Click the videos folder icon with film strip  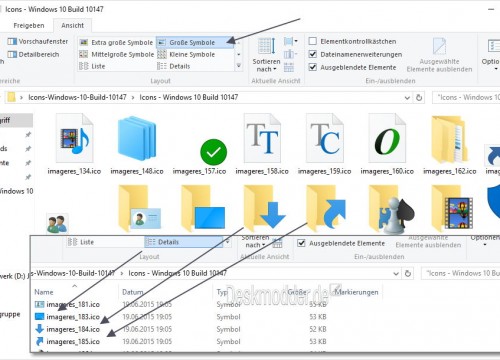tap(452, 209)
